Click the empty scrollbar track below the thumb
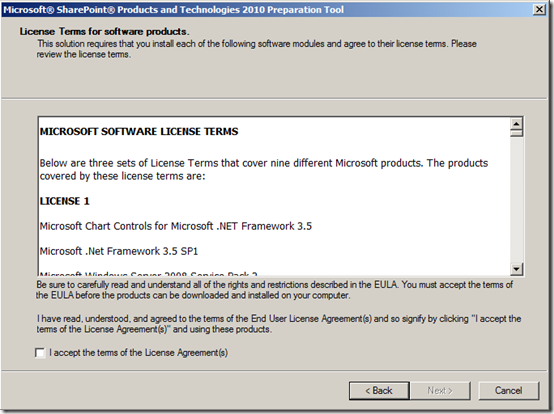Viewport: 554px width, 414px height. 516,200
